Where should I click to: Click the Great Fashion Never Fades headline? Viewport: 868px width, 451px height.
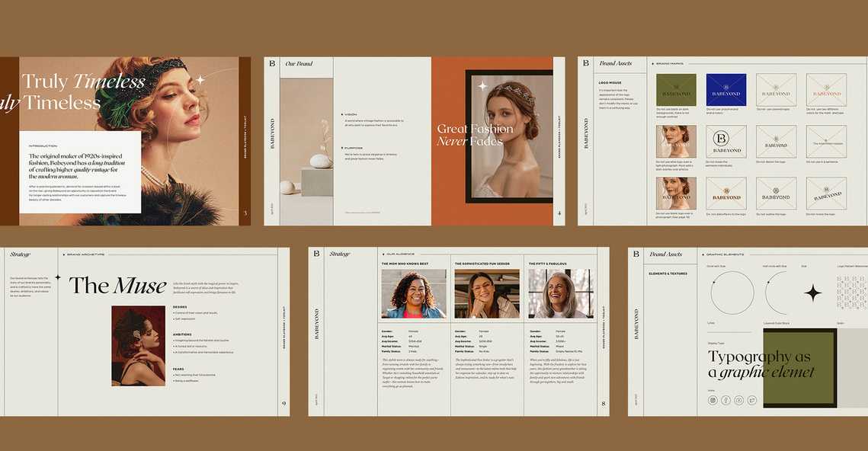(475, 135)
